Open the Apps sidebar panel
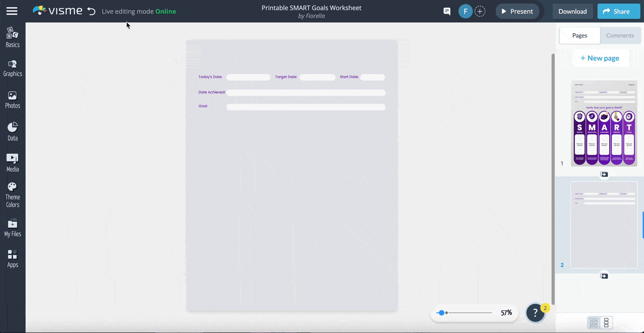Screen dimensions: 644x333 coord(12,258)
